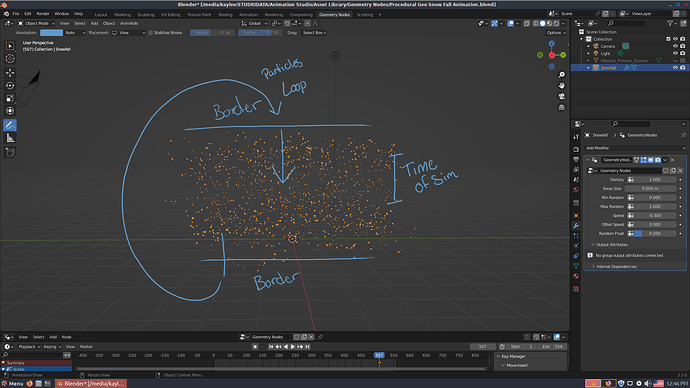Viewport: 690px width, 388px height.
Task: Toggle auto keying record button
Action: 255,347
